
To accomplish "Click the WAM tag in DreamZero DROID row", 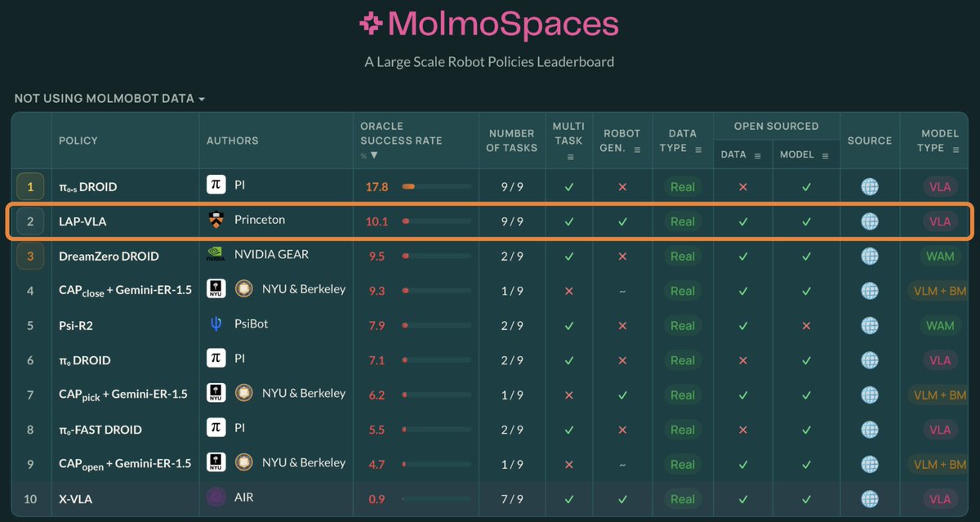I will [940, 257].
